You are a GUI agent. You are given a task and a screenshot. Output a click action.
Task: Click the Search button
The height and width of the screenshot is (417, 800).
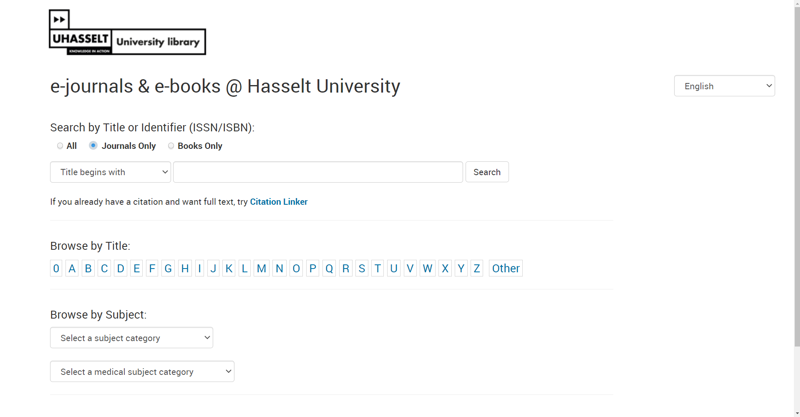pyautogui.click(x=487, y=172)
